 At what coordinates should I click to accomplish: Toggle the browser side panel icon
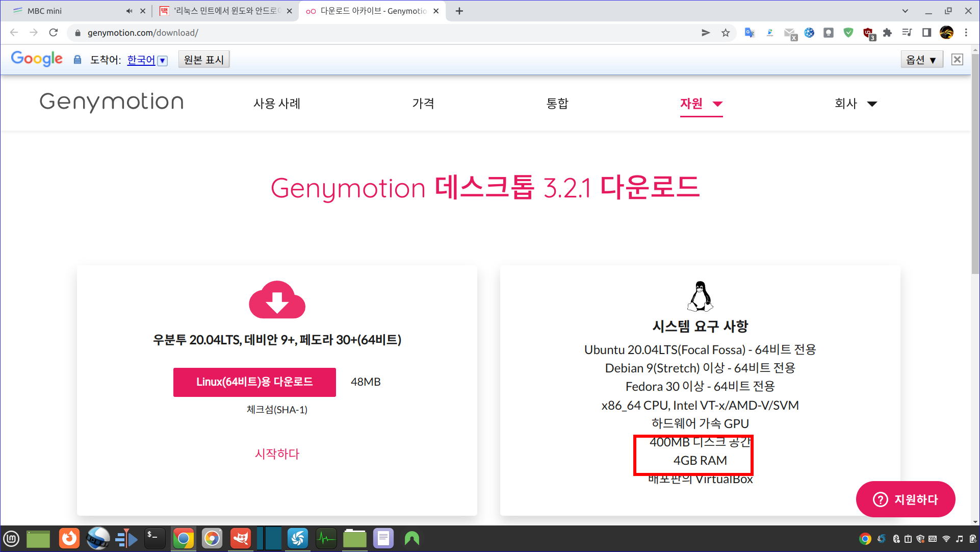point(926,33)
